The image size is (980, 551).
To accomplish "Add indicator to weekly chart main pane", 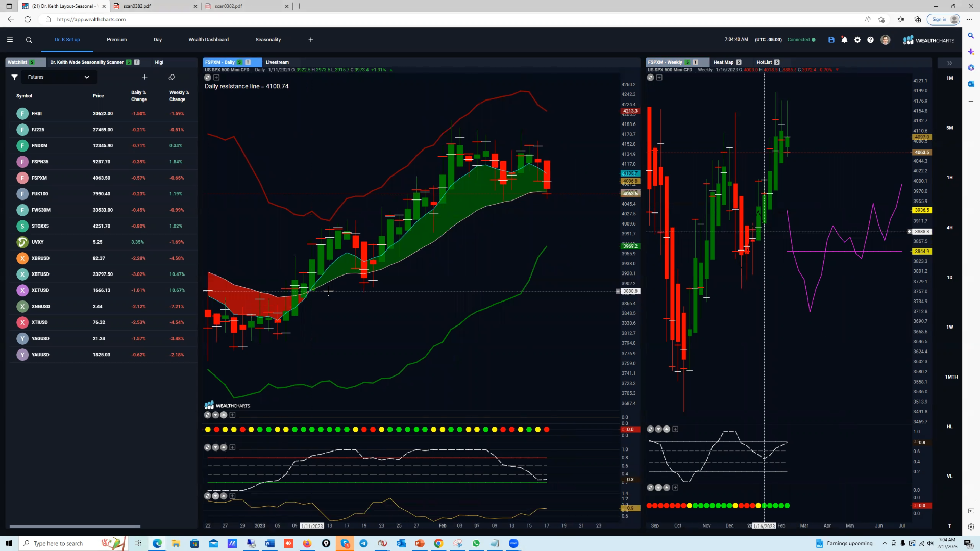I will 659,78.
